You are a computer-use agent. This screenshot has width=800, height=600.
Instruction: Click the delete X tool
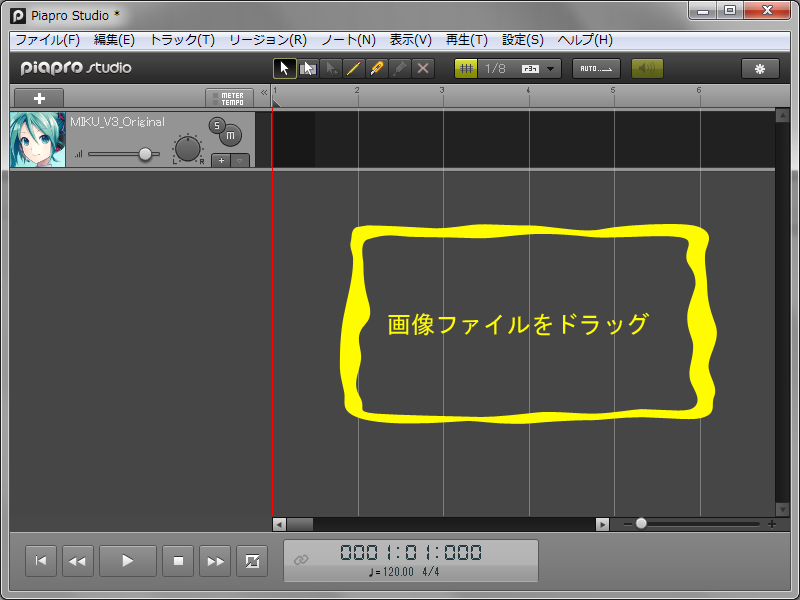coord(423,68)
